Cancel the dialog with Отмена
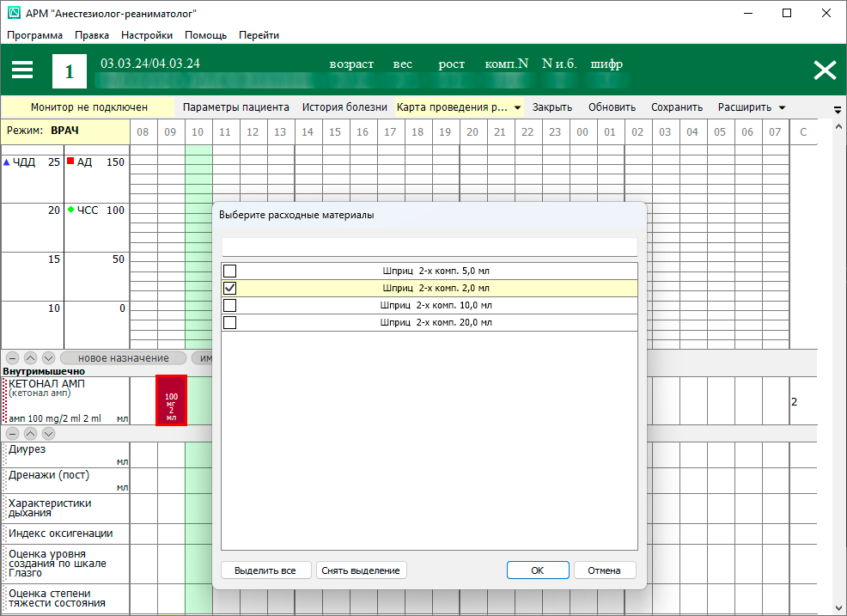 click(x=604, y=570)
